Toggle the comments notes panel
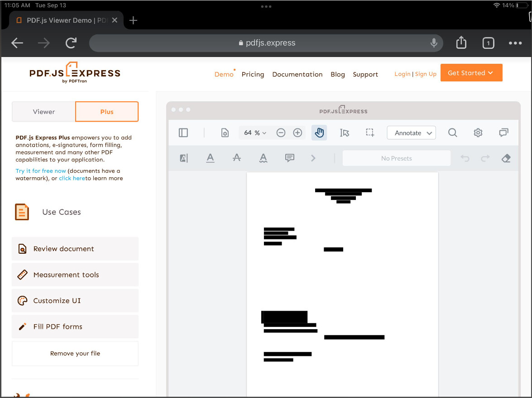 [x=503, y=133]
